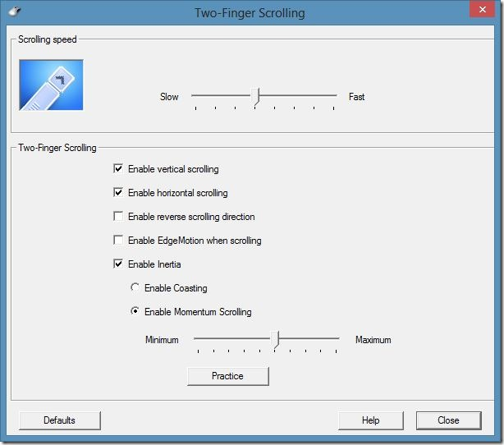The image size is (504, 445).
Task: Click the scrolling speed touchpad preview image
Action: (x=51, y=85)
